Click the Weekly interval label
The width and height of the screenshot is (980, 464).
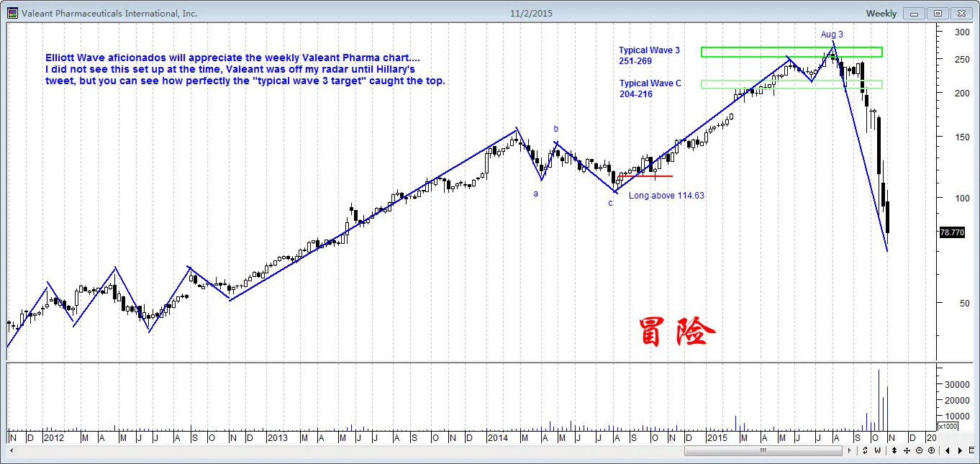(x=881, y=14)
